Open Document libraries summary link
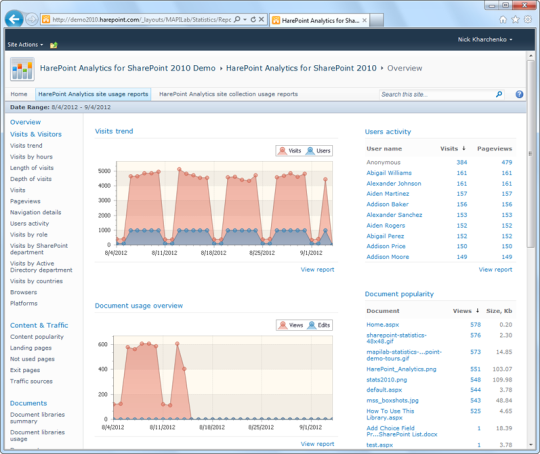The image size is (540, 454). (37, 418)
